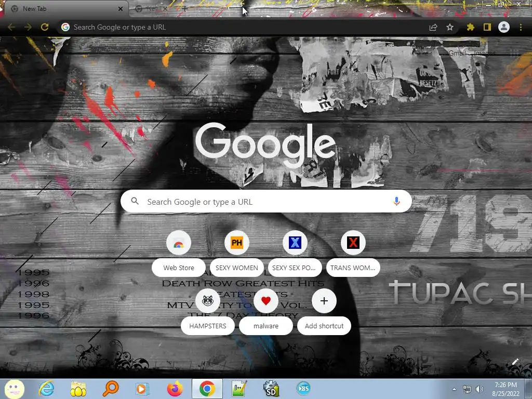Open the orange magnifier taskbar app
The width and height of the screenshot is (532, 399).
click(x=111, y=389)
